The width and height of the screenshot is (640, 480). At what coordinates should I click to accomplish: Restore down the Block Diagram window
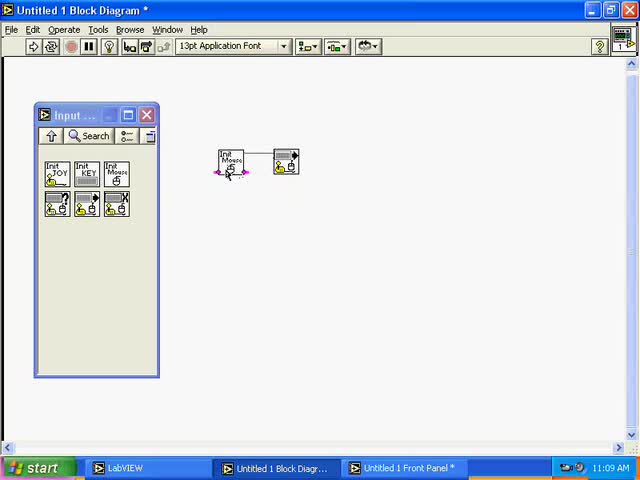611,11
